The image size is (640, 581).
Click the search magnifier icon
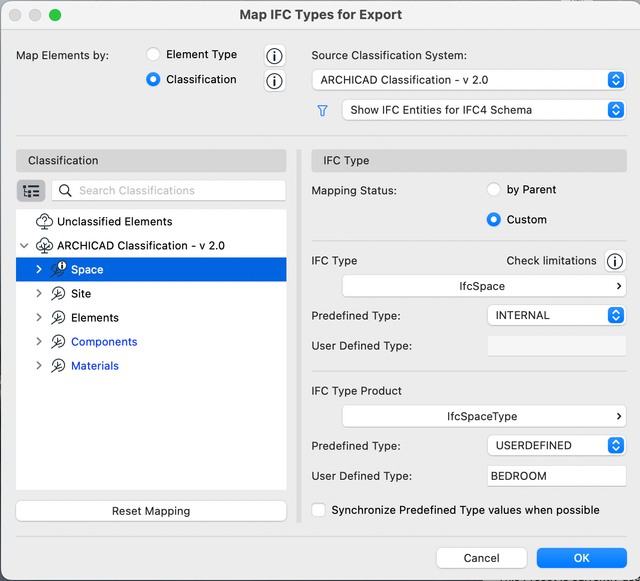[65, 191]
